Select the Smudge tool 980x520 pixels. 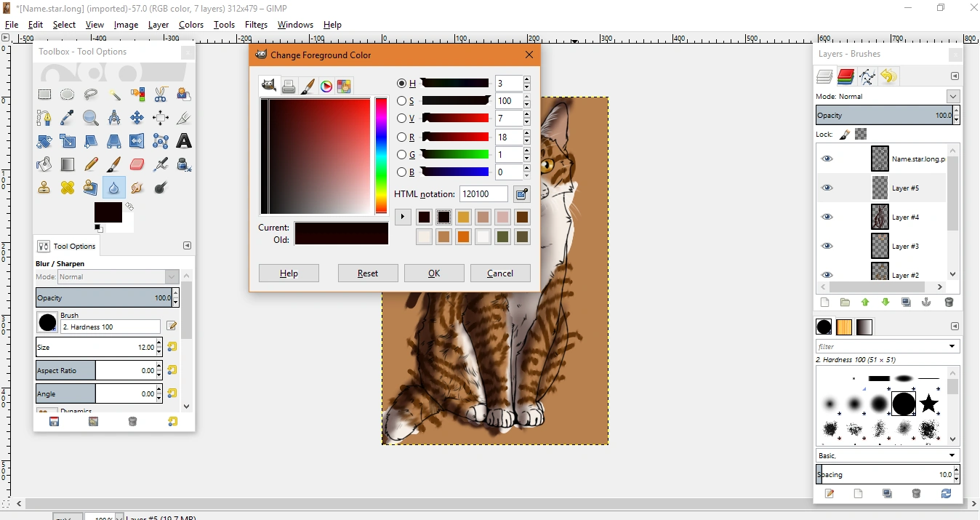(x=137, y=188)
